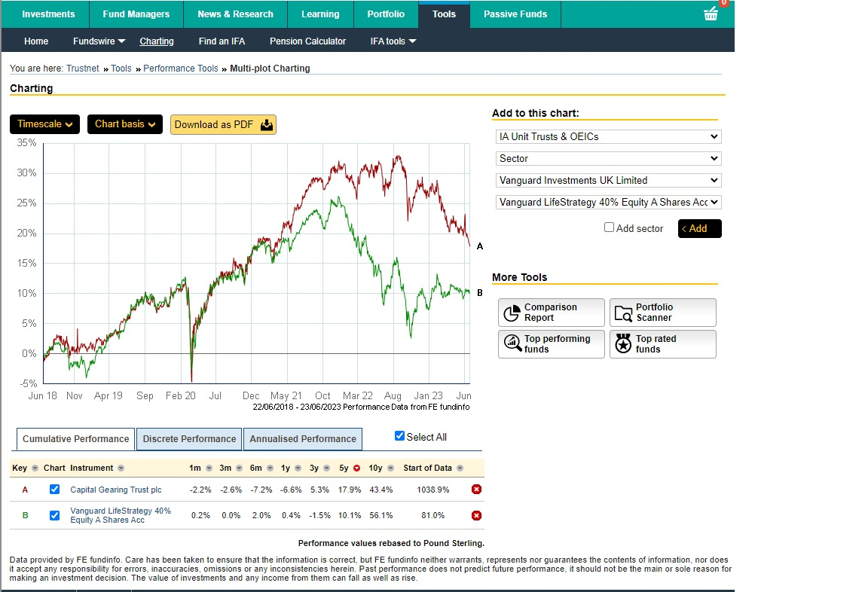Click the red 5y sort indicator

click(x=356, y=468)
